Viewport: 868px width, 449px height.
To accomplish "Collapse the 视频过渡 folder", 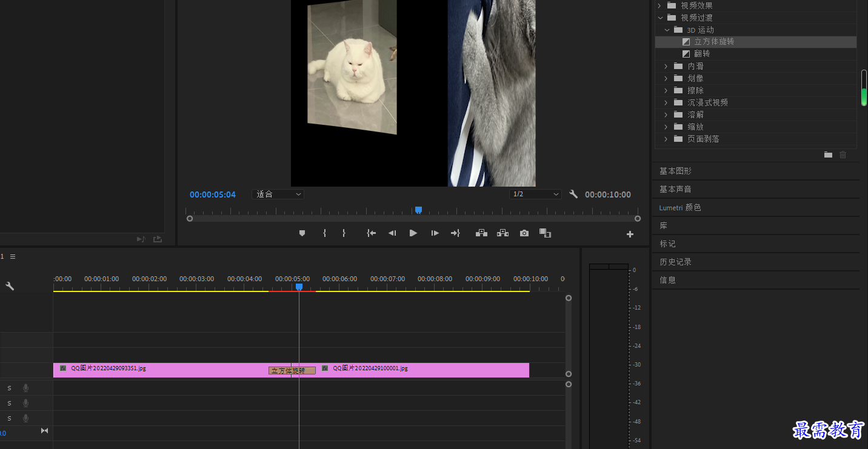I will click(659, 18).
